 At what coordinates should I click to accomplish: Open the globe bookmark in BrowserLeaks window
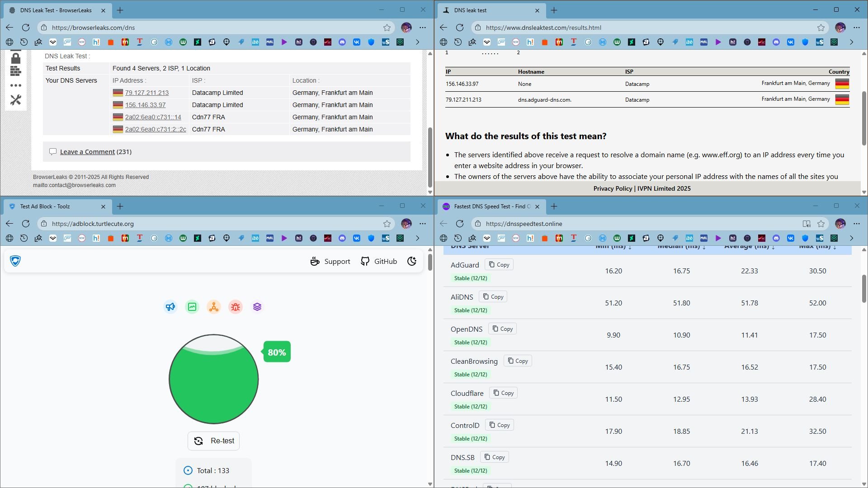pos(9,42)
